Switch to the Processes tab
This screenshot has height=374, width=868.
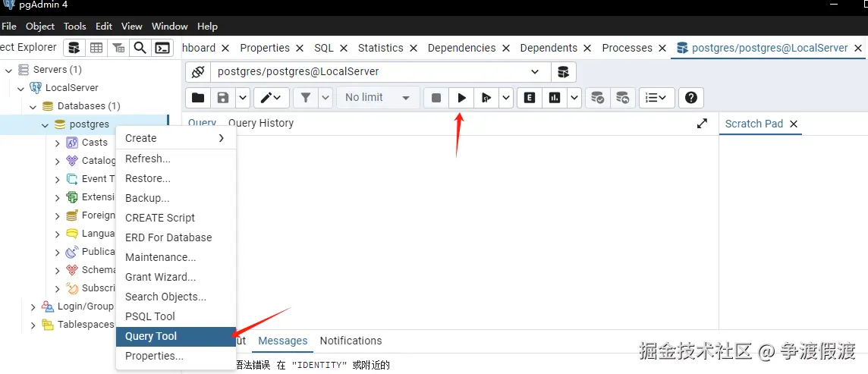click(627, 48)
